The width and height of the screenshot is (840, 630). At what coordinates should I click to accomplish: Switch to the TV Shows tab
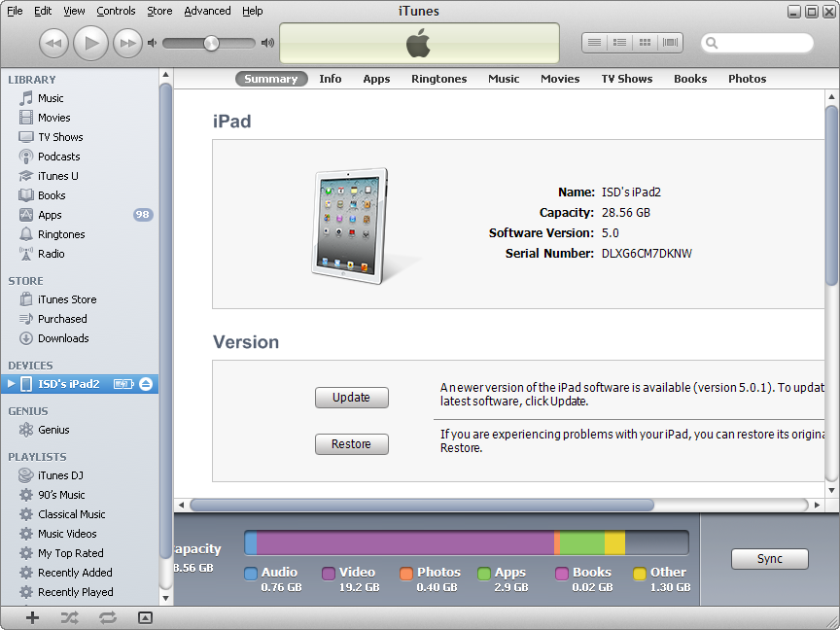[x=627, y=79]
